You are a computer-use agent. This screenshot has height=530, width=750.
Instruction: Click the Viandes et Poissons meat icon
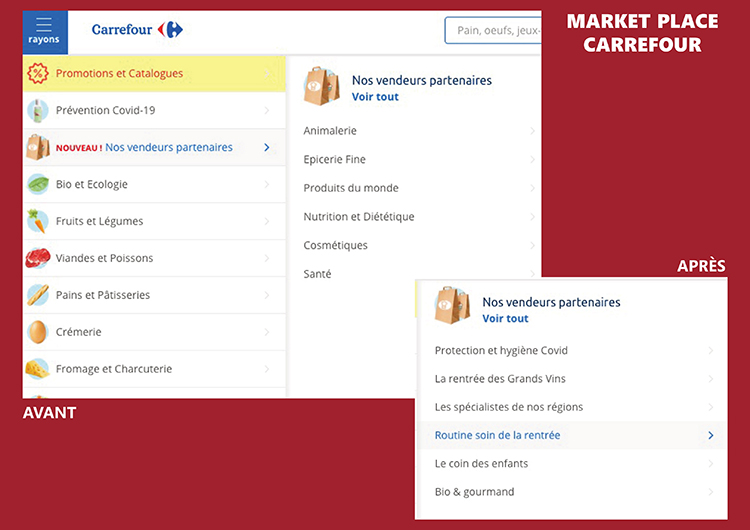[x=38, y=258]
